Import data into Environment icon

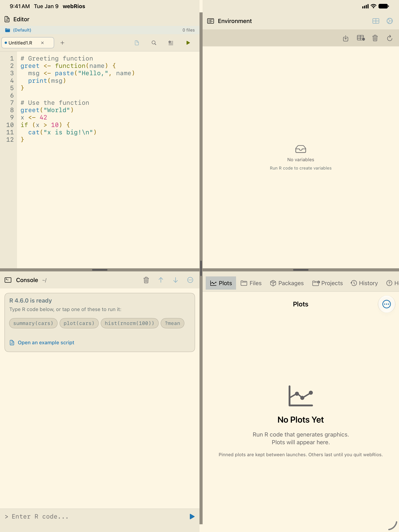tap(346, 38)
